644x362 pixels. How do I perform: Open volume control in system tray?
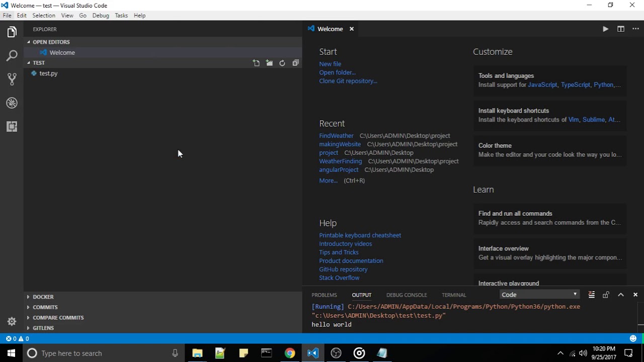point(583,353)
